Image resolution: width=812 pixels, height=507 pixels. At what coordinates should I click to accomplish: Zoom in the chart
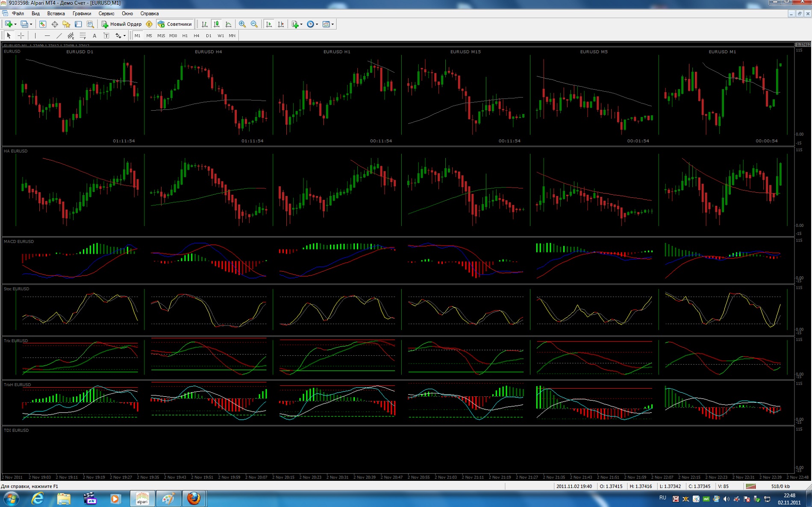point(242,24)
